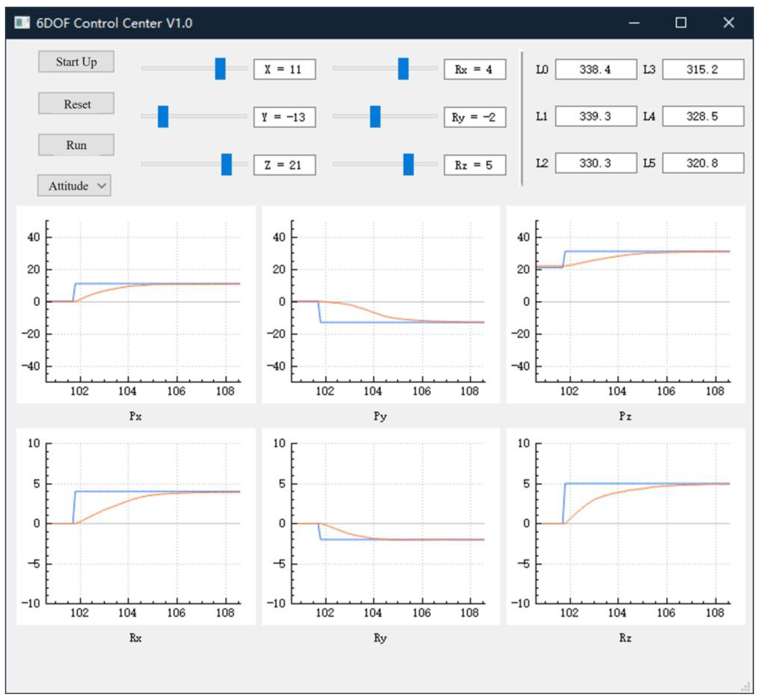Click the L5 length field showing 320.8

pos(703,163)
